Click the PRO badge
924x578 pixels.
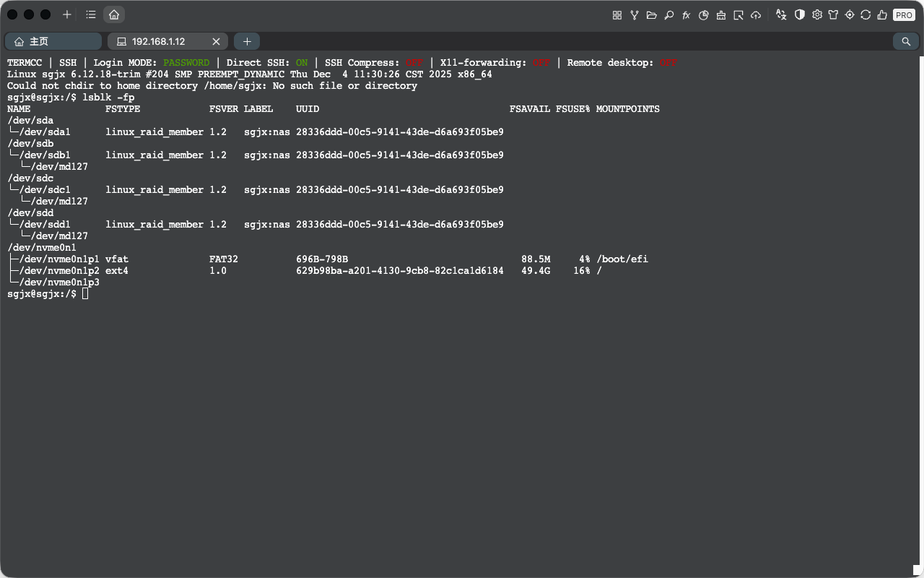(904, 14)
